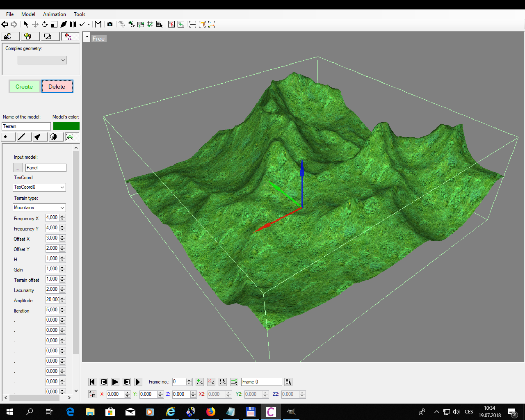This screenshot has width=525, height=420.
Task: Select the arrow pointer tool
Action: [26, 24]
